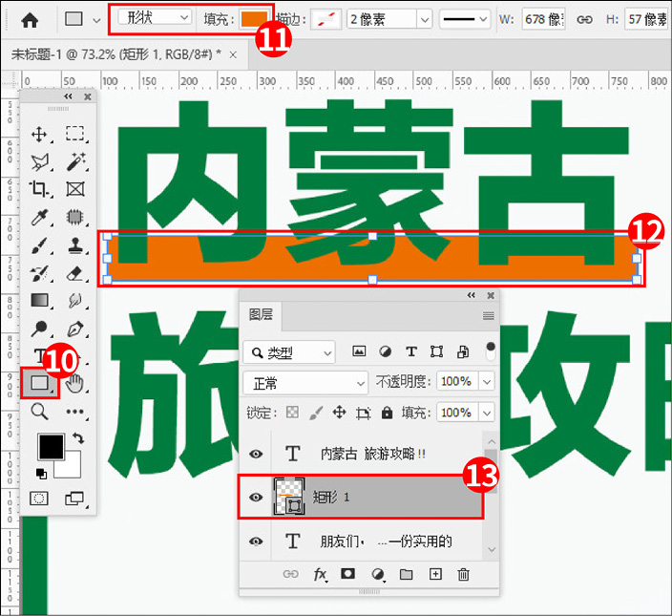
Task: Activate the Zoom magnifier tool
Action: coord(40,412)
